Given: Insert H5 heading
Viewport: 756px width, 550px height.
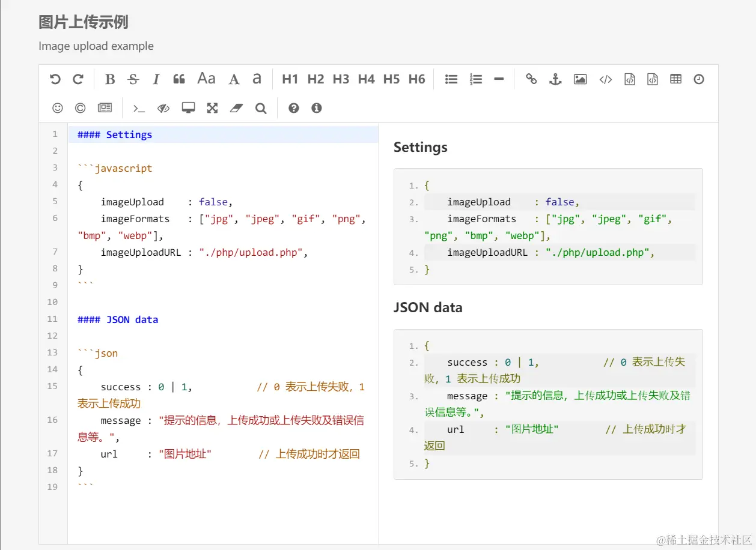Looking at the screenshot, I should (x=391, y=79).
